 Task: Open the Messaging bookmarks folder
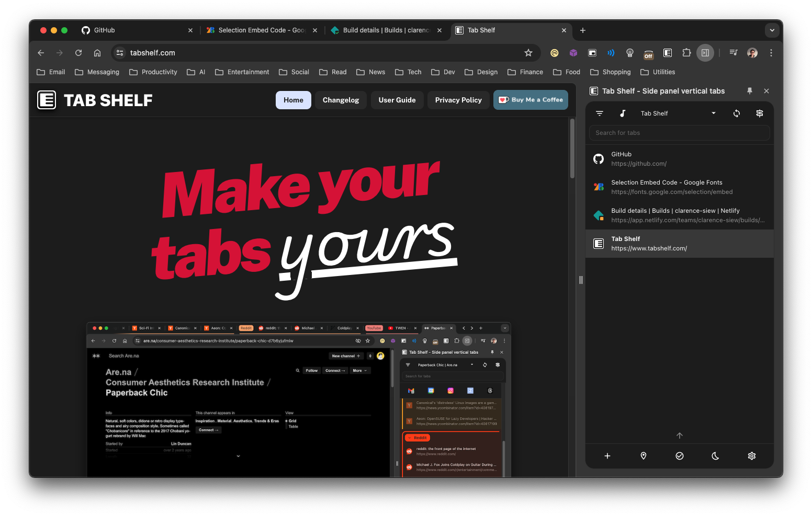tap(97, 72)
